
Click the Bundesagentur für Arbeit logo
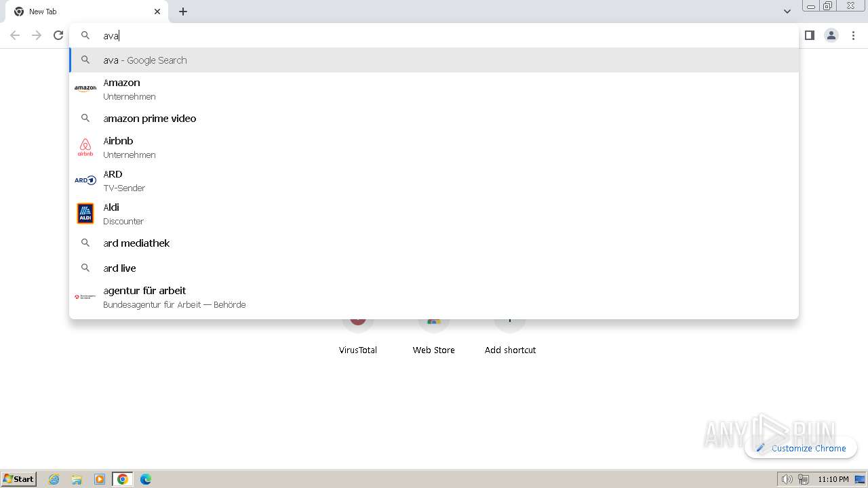[x=85, y=297]
